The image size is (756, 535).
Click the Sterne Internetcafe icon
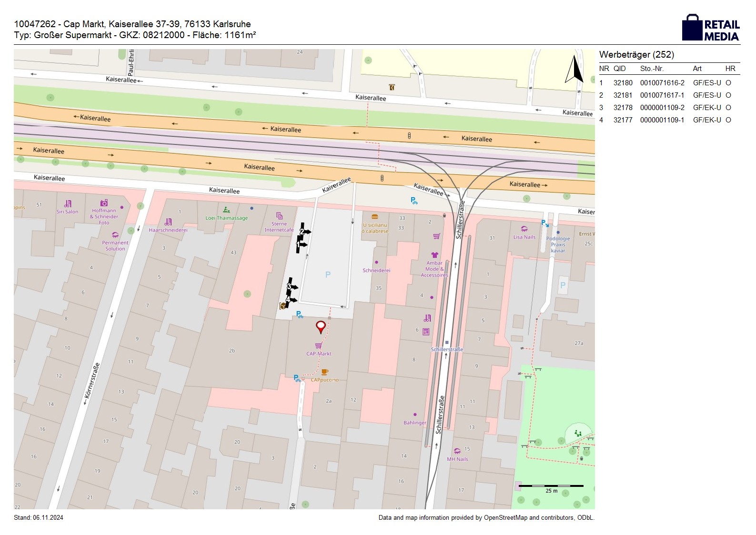(x=279, y=216)
